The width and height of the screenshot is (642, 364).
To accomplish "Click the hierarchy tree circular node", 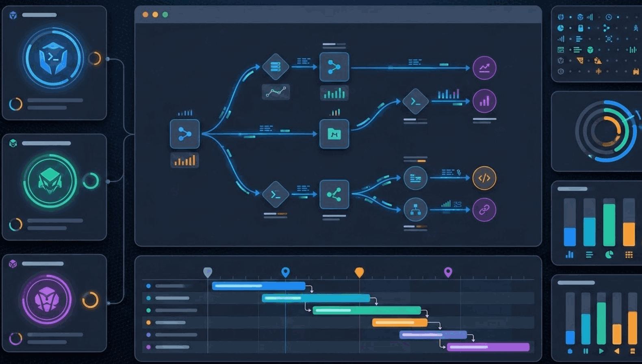I will pyautogui.click(x=415, y=210).
